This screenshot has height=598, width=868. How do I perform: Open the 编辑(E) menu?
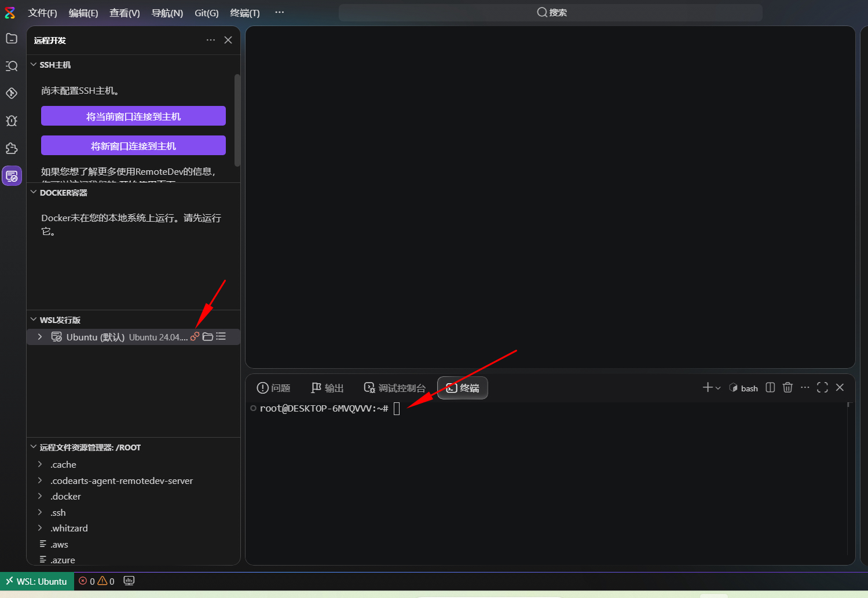pos(83,13)
